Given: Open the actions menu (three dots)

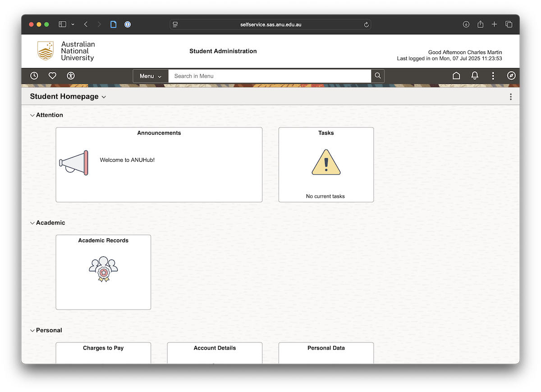Looking at the screenshot, I should point(493,76).
